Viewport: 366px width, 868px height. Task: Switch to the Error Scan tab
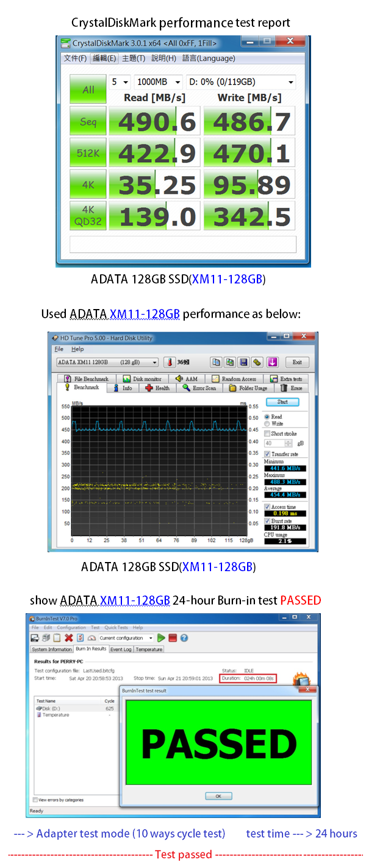[199, 388]
